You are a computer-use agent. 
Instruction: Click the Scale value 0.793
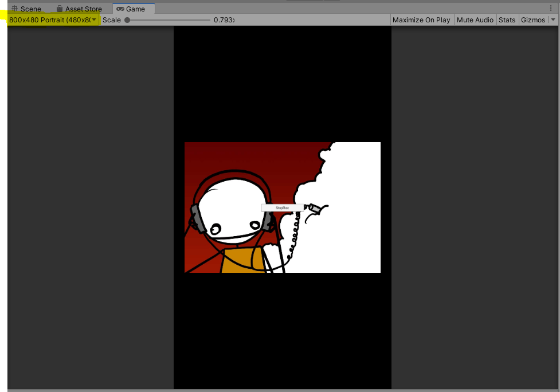(x=224, y=20)
